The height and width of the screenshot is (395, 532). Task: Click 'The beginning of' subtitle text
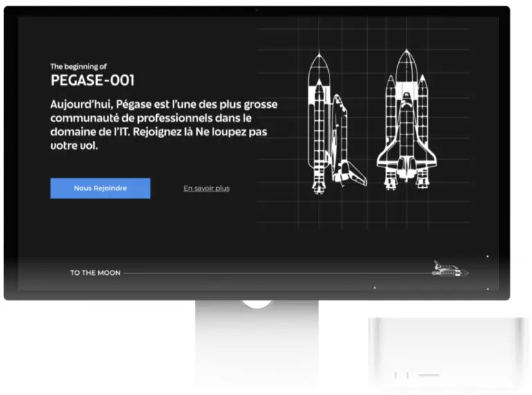click(x=78, y=66)
